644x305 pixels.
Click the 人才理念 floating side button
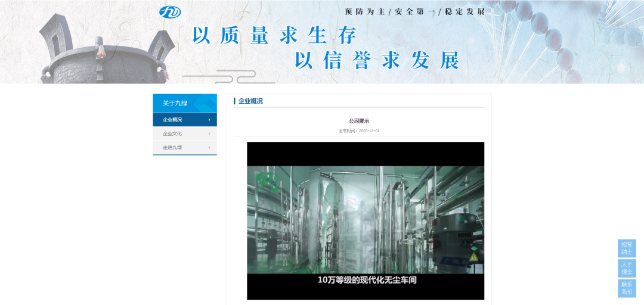click(x=626, y=267)
